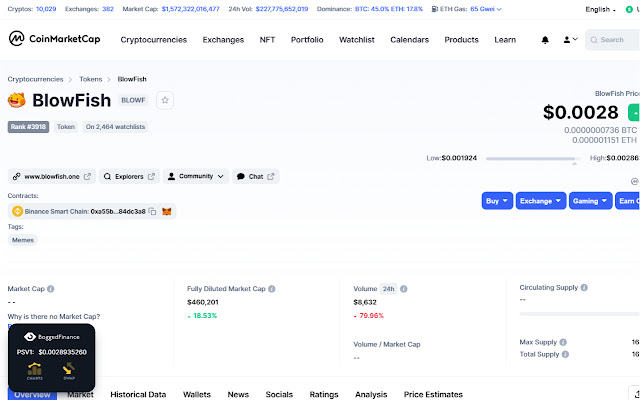Click the Exchanges count 382 link
The image size is (640, 400).
108,9
